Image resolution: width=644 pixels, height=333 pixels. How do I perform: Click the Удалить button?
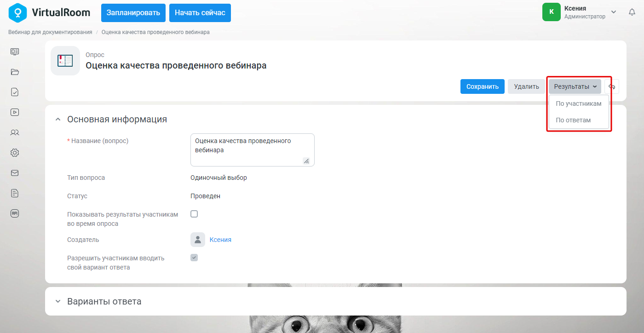[527, 86]
